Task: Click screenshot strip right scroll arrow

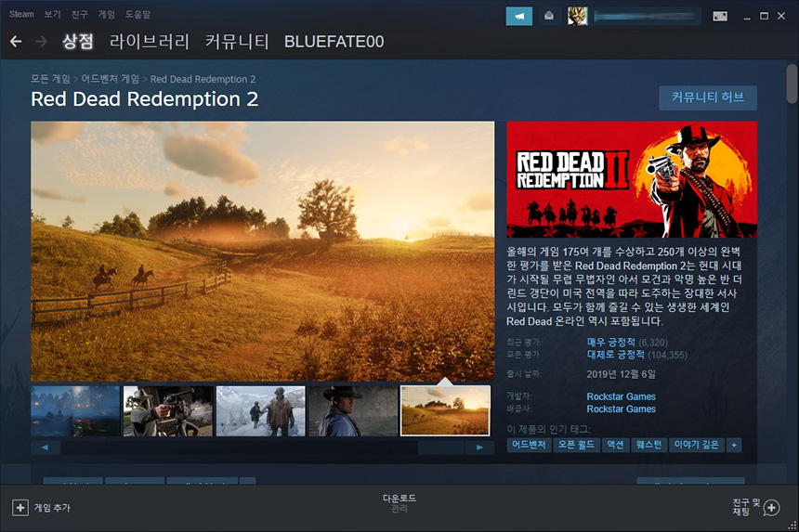Action: [479, 448]
